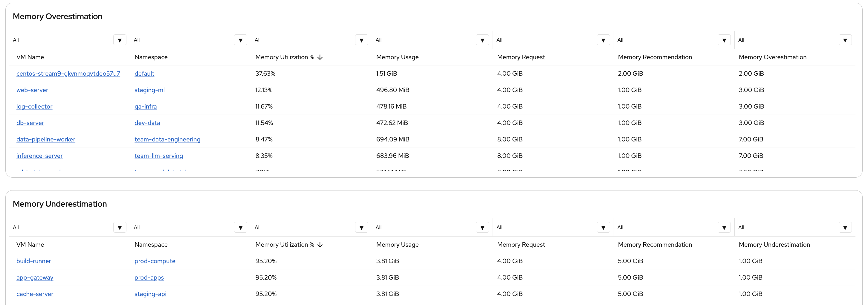
Task: Open staging-api namespace link
Action: point(150,294)
